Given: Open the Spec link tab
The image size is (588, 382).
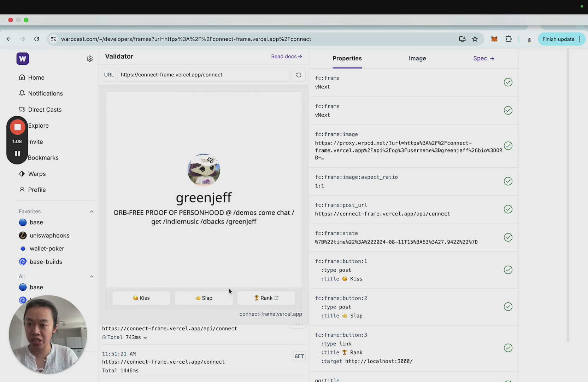Looking at the screenshot, I should click(484, 58).
